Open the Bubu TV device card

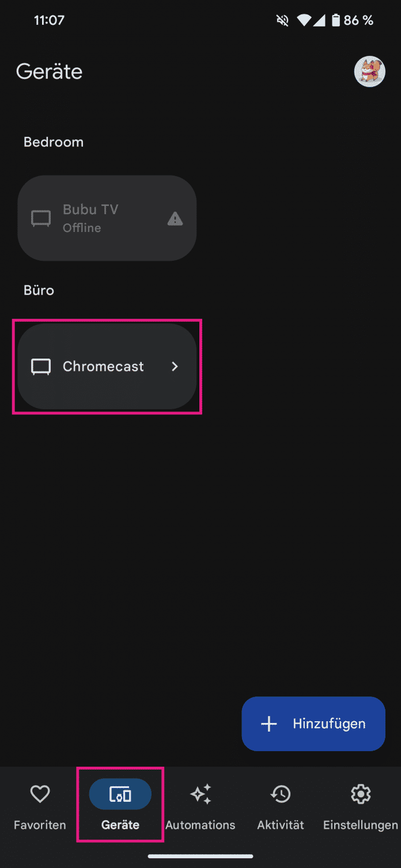107,219
